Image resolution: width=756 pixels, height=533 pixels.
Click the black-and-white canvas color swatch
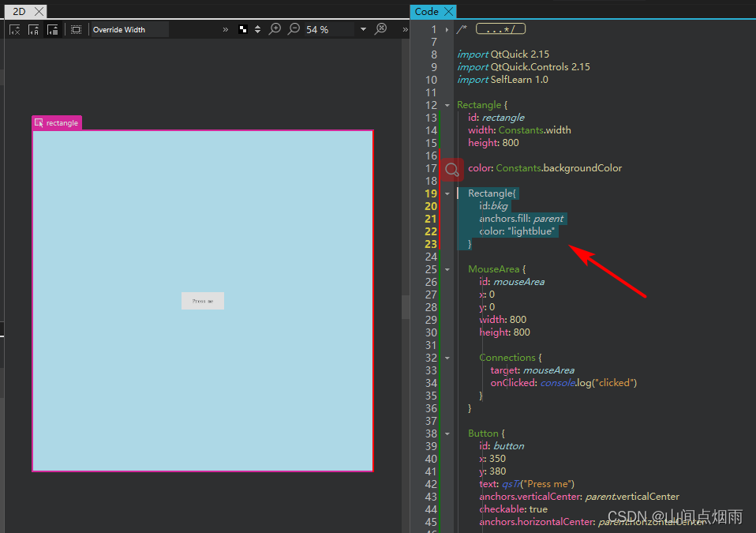(242, 29)
